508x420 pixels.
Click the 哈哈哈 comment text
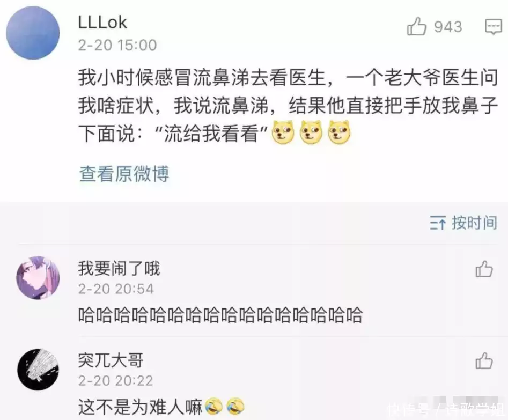[x=220, y=315]
